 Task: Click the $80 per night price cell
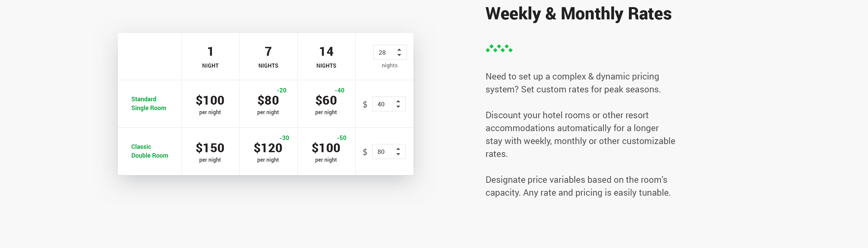269,104
